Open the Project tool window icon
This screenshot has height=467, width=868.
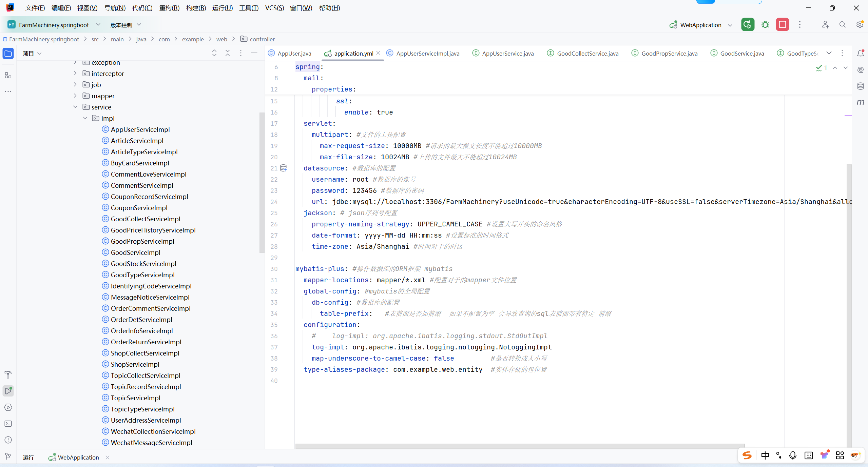(8, 54)
